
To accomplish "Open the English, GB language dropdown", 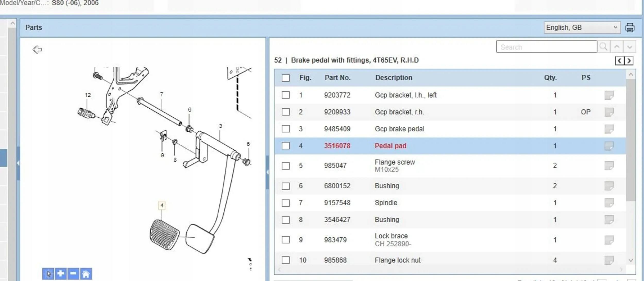I will 582,28.
